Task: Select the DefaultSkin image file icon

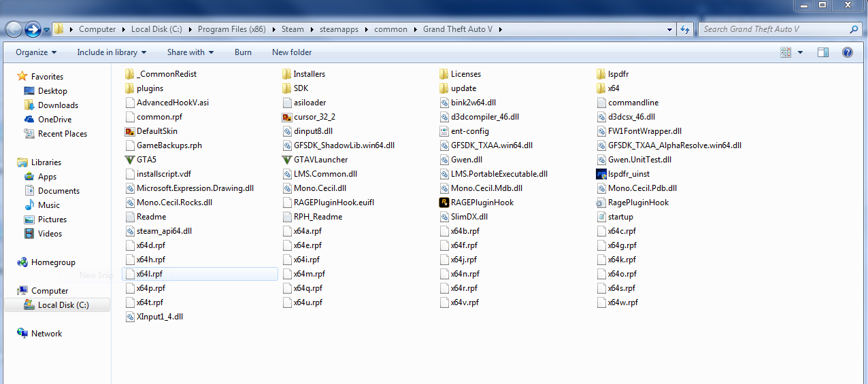Action: tap(131, 131)
